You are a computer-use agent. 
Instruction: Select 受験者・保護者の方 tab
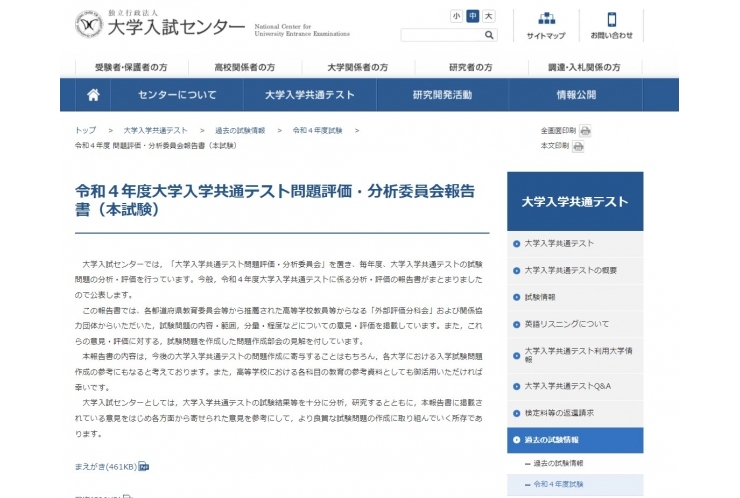point(131,68)
